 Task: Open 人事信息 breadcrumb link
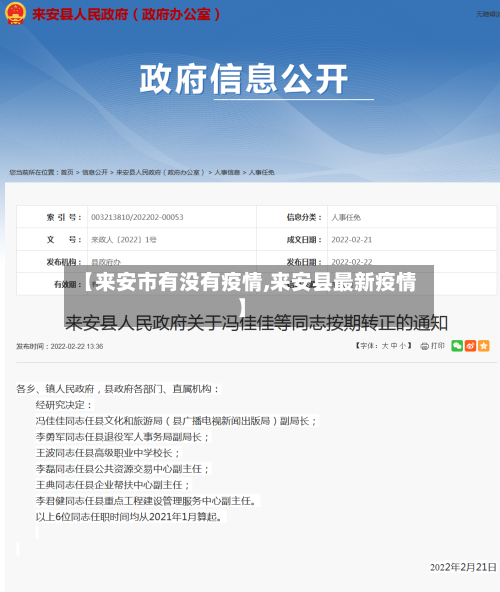pyautogui.click(x=227, y=172)
